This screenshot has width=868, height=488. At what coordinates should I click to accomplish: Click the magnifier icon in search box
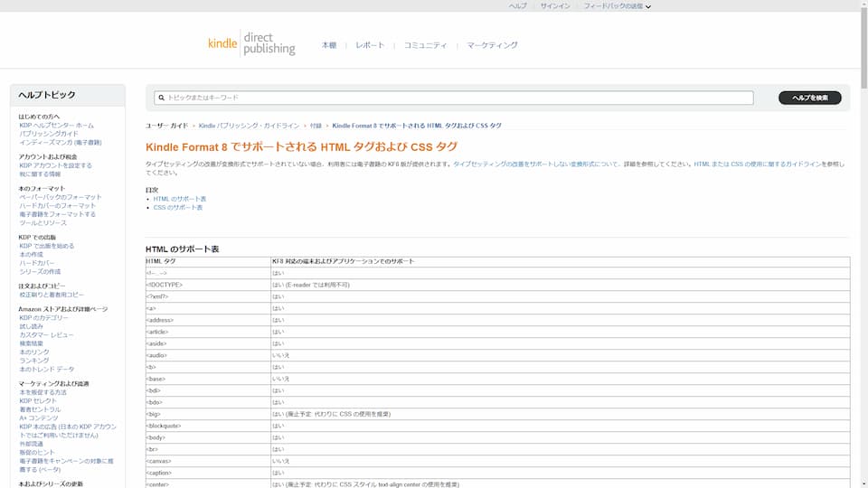tap(162, 98)
